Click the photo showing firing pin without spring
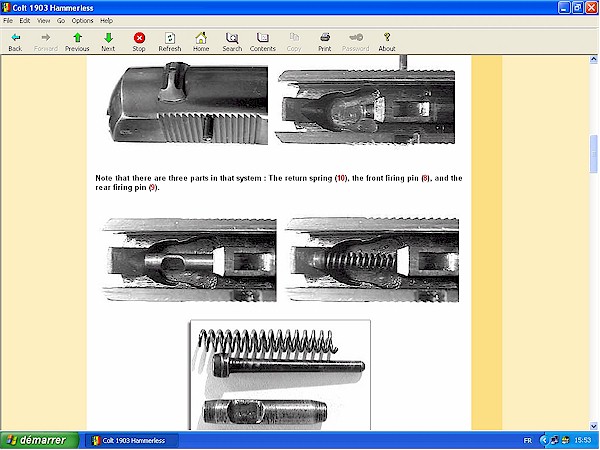600x450 pixels. coord(189,260)
